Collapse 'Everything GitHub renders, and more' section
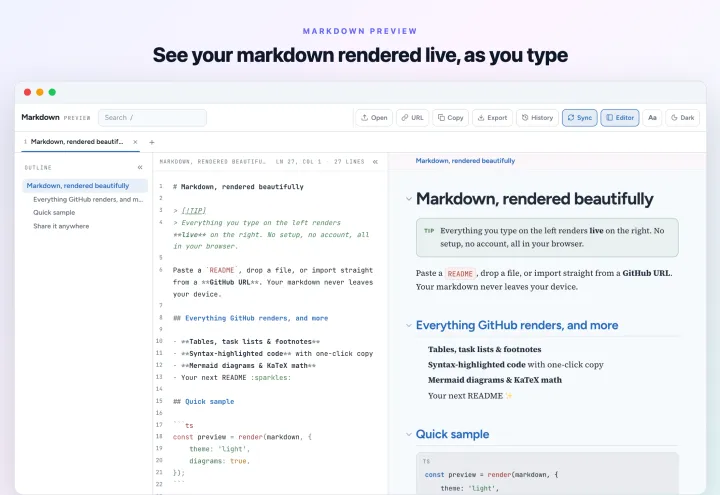 coord(409,326)
